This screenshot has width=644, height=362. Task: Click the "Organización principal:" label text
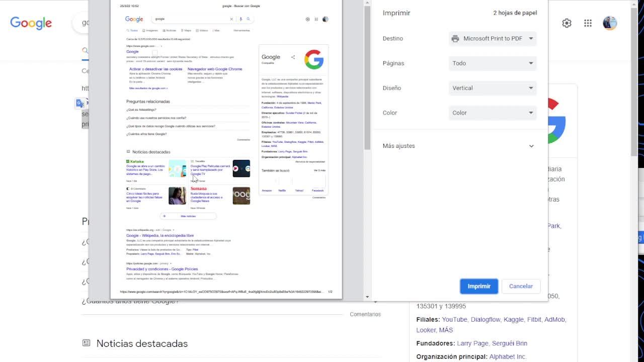pos(451,357)
